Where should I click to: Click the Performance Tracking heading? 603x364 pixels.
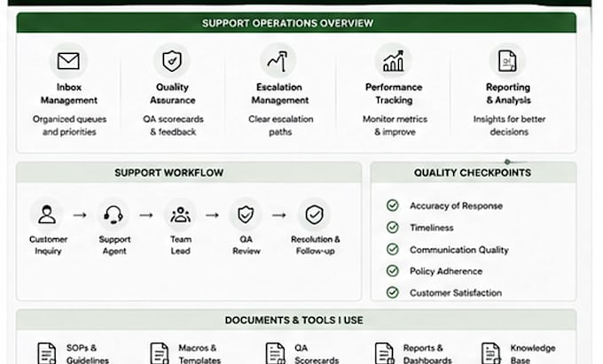click(394, 94)
